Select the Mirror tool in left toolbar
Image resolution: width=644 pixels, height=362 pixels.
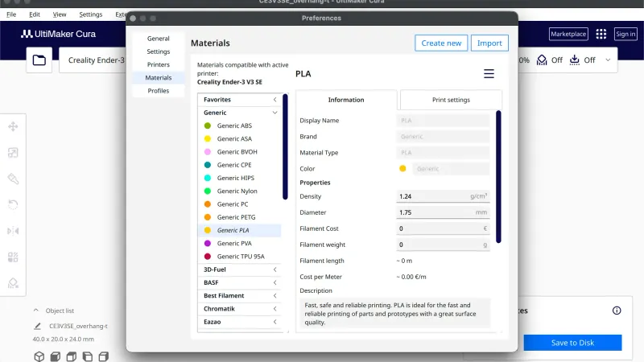pyautogui.click(x=13, y=231)
